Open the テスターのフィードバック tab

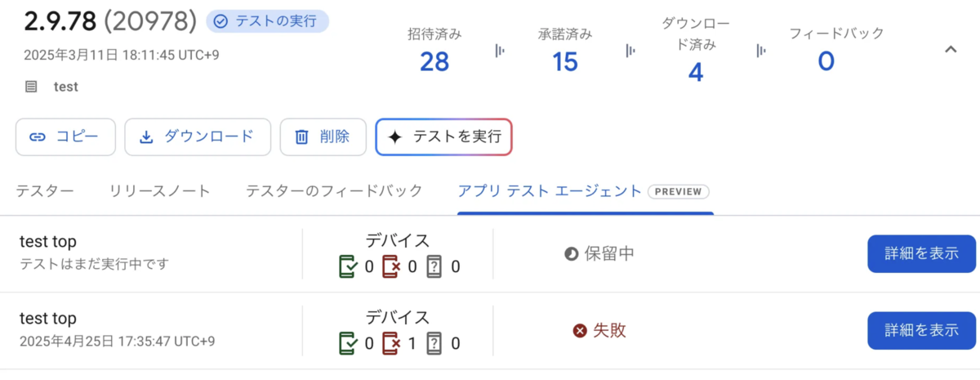pyautogui.click(x=334, y=191)
